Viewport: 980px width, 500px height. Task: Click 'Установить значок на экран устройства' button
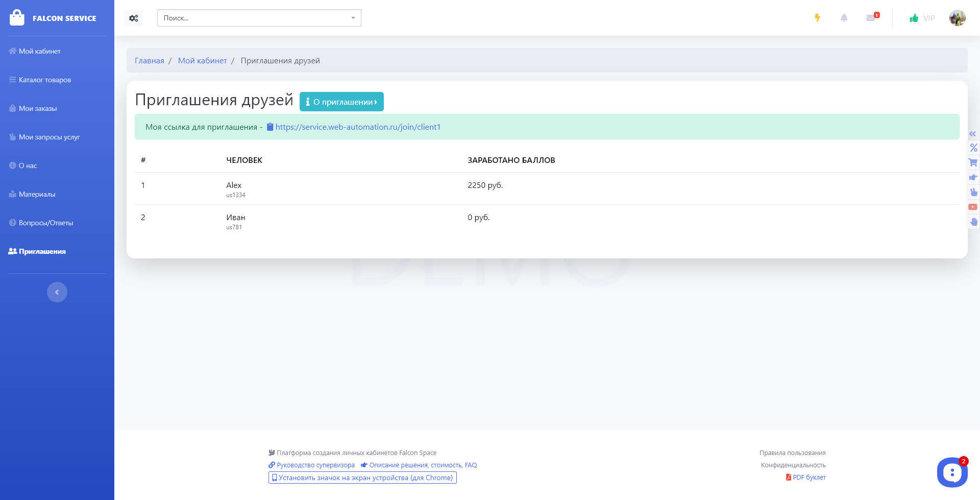click(x=362, y=478)
